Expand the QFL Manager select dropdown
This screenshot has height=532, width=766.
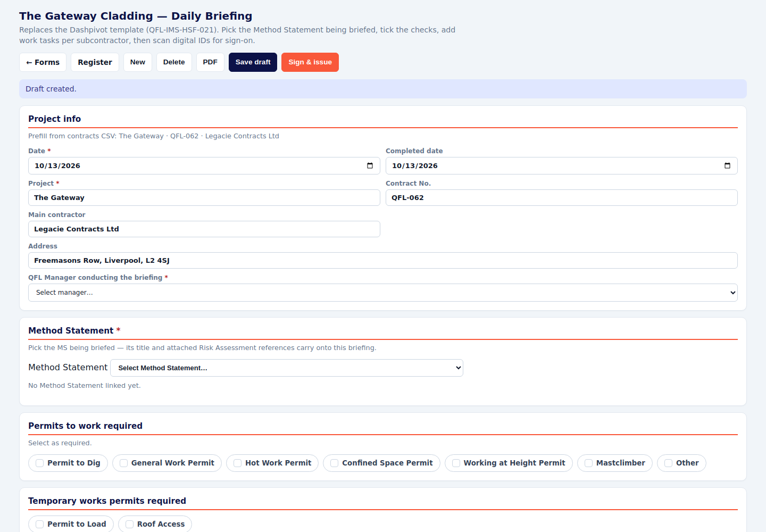tap(383, 293)
